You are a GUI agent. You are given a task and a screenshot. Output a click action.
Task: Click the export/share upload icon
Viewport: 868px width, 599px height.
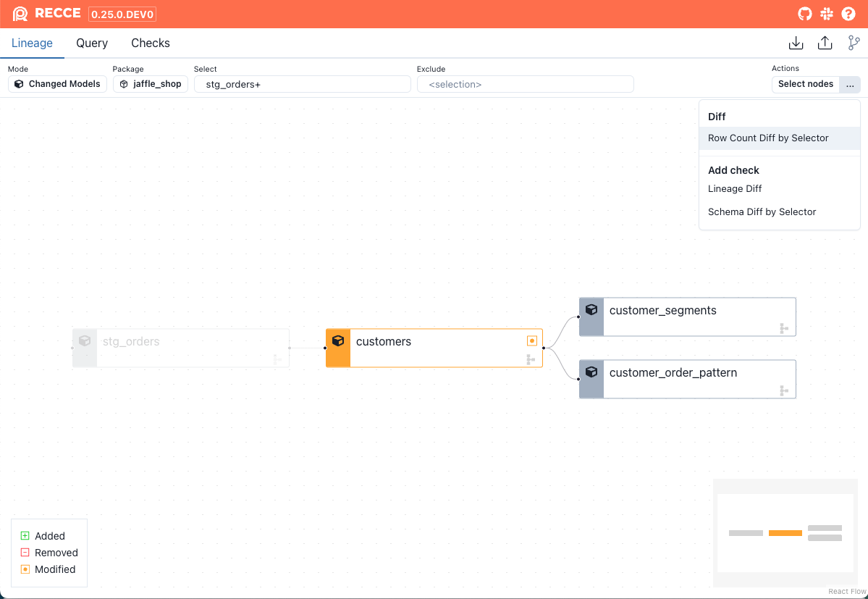[825, 43]
